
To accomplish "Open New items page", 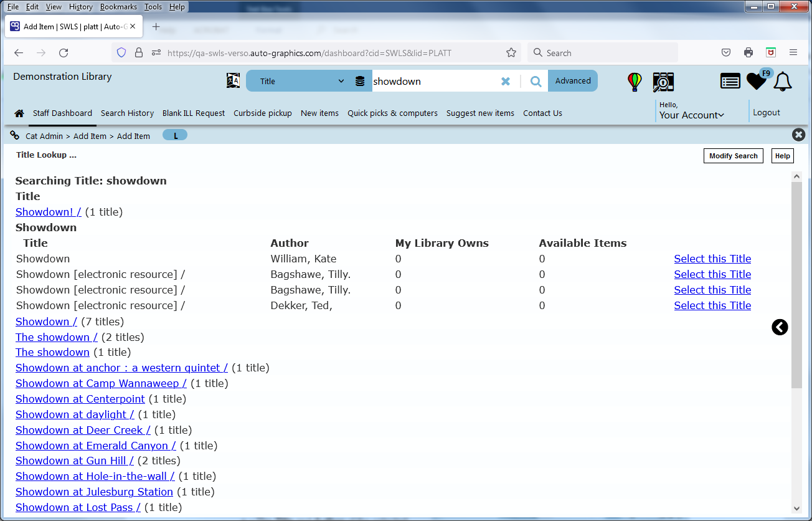I will 319,113.
